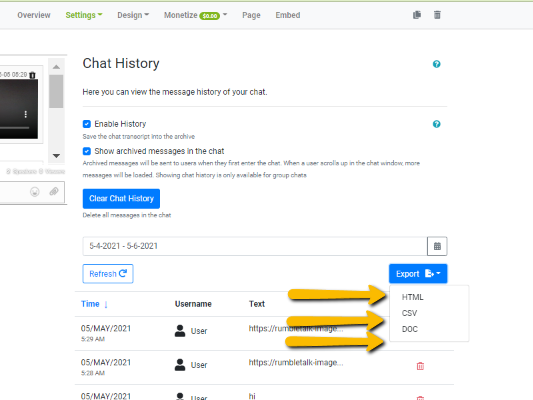The height and width of the screenshot is (400, 533).
Task: Click the copy chat icon in top bar
Action: (x=417, y=15)
